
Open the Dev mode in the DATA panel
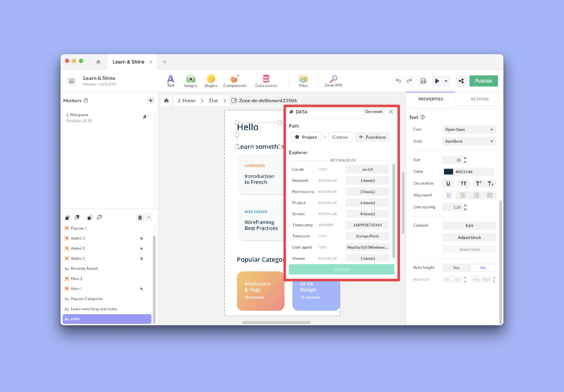coord(374,111)
